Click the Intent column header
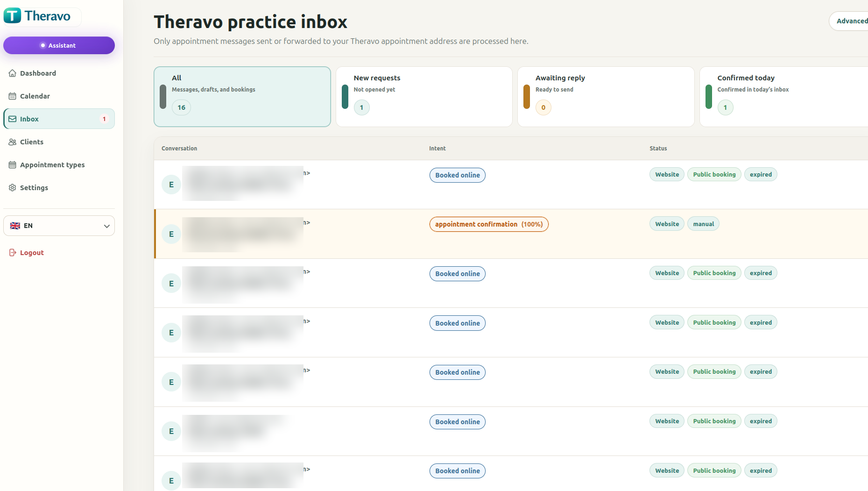This screenshot has height=491, width=868. (438, 149)
